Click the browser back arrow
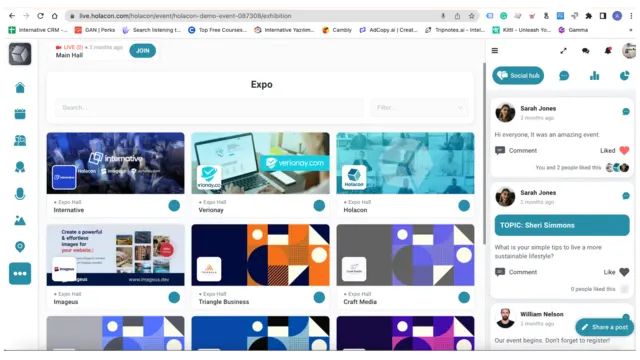This screenshot has height=360, width=640. [12, 16]
